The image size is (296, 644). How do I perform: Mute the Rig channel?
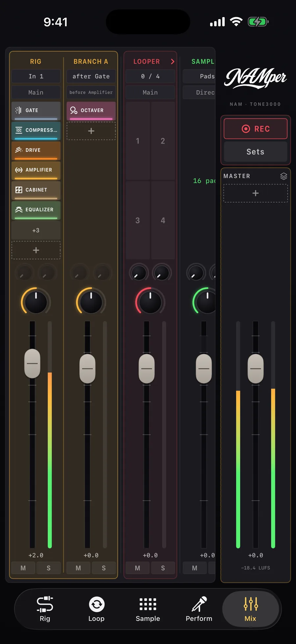23,568
